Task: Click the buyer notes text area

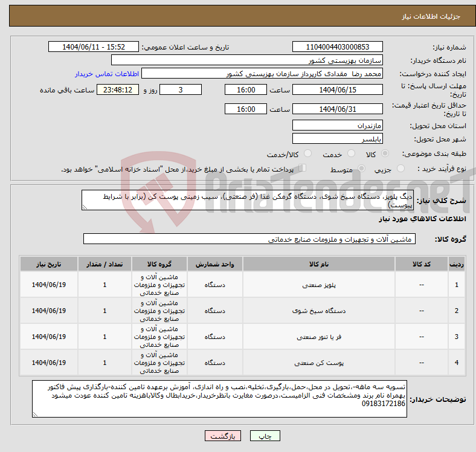Action: 219,399
